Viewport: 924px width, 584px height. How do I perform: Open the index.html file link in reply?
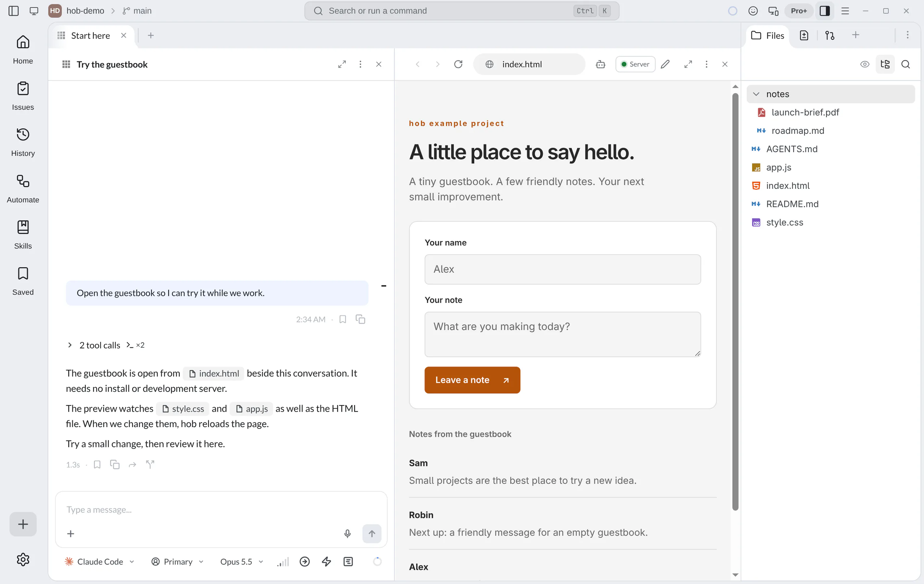214,373
